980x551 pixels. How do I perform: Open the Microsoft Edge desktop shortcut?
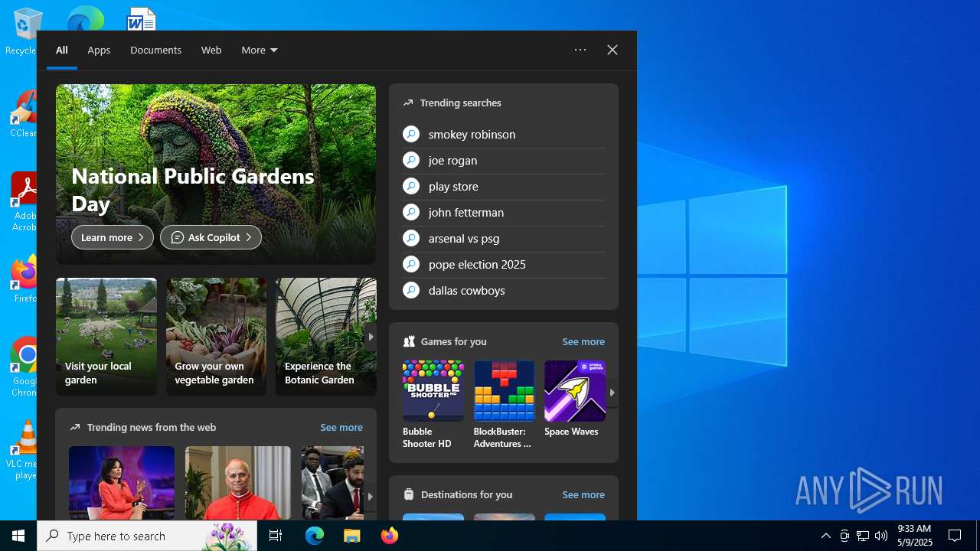tap(85, 18)
